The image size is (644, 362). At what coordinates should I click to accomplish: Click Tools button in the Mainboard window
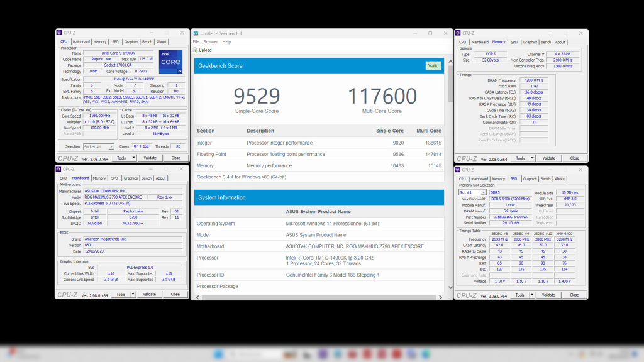(121, 294)
